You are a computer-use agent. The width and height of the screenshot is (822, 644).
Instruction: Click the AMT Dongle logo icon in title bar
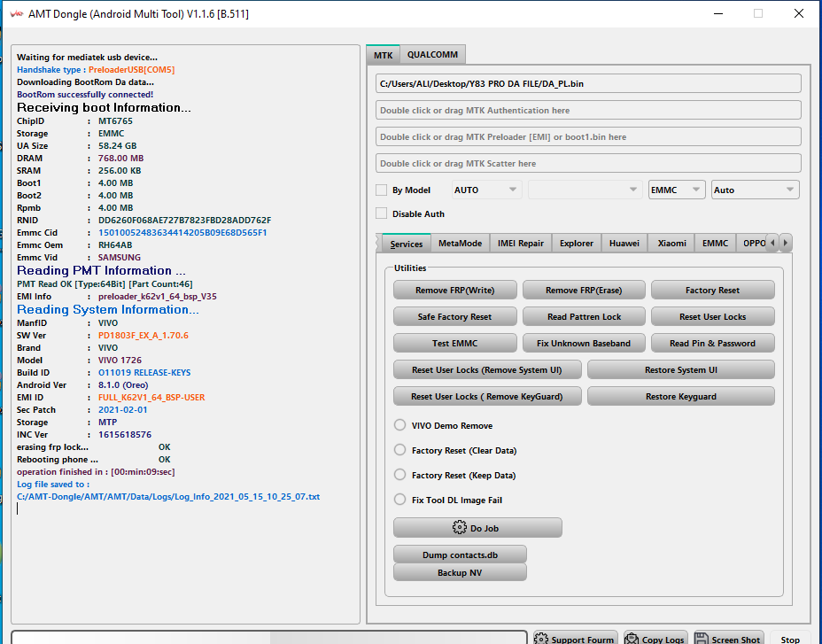16,13
